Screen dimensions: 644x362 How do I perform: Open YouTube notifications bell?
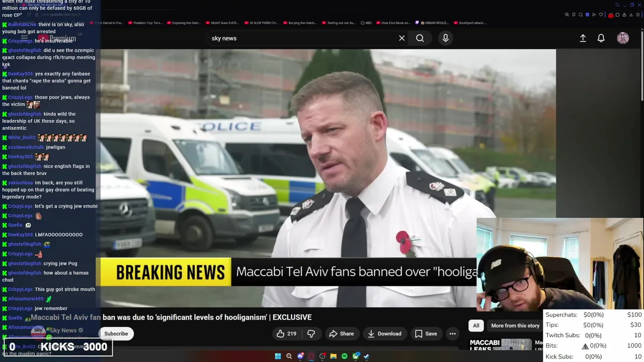coord(601,38)
